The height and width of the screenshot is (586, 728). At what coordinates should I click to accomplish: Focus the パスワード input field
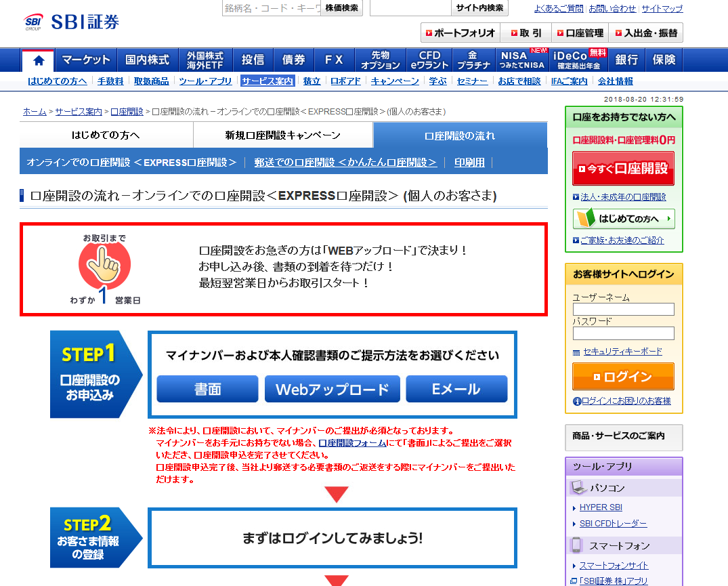click(623, 333)
